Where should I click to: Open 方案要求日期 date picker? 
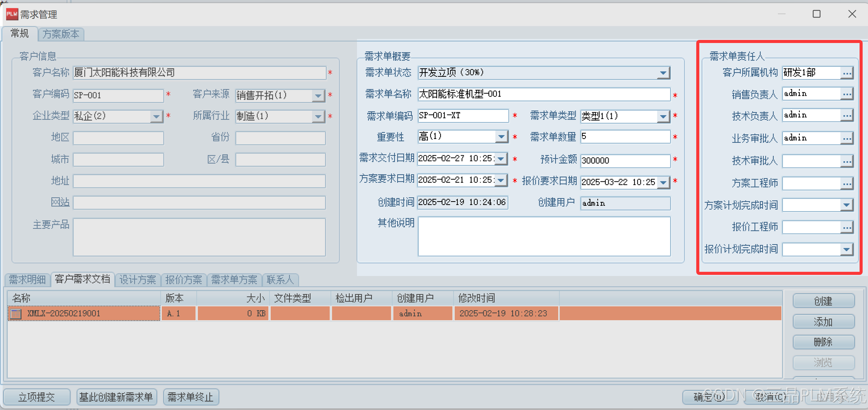[x=501, y=180]
